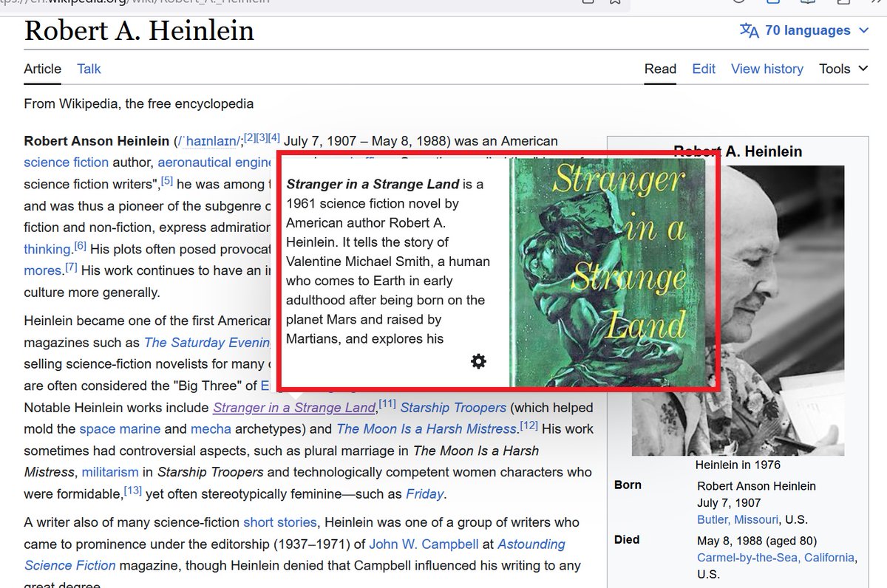
Task: Expand the 70 languages dropdown
Action: click(x=806, y=30)
